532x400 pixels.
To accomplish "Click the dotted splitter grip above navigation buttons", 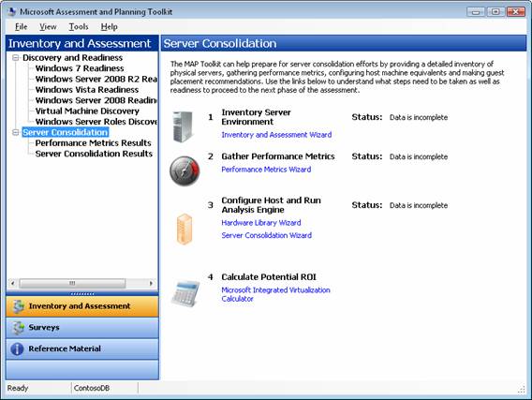I will [82, 294].
